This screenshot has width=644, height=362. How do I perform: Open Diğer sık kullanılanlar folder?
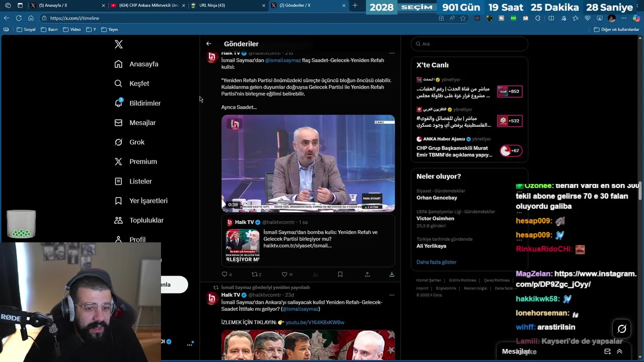(616, 30)
